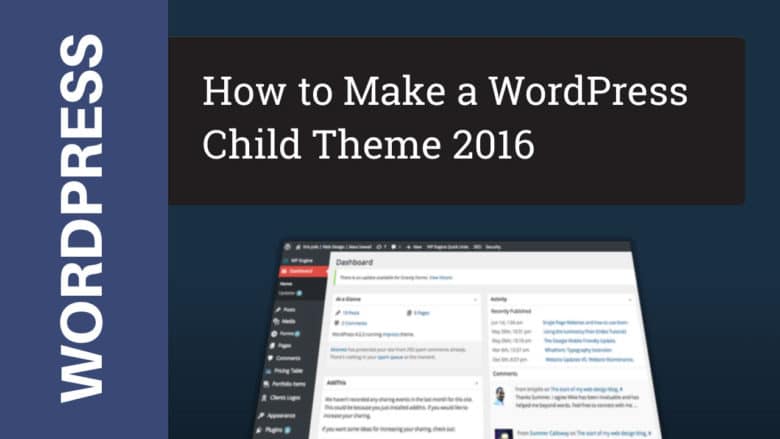Click the Recently Published heading
The height and width of the screenshot is (439, 780).
click(x=511, y=311)
